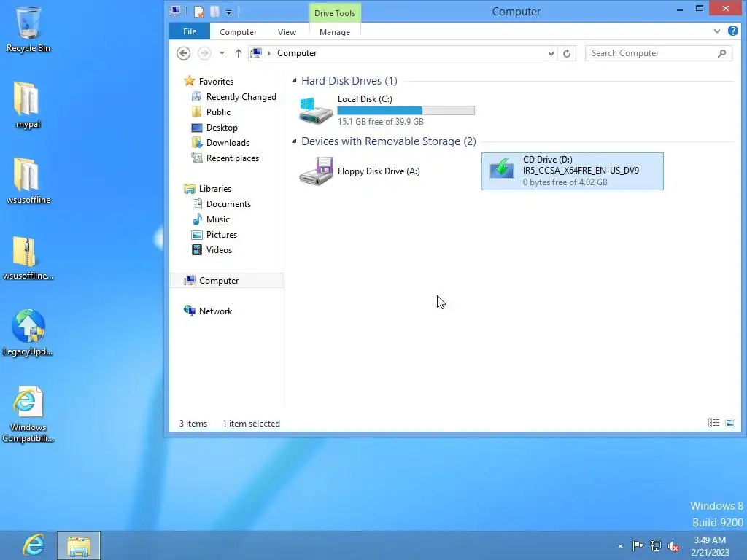Click the search magnifier icon
Screen dimensions: 747x560
[721, 53]
